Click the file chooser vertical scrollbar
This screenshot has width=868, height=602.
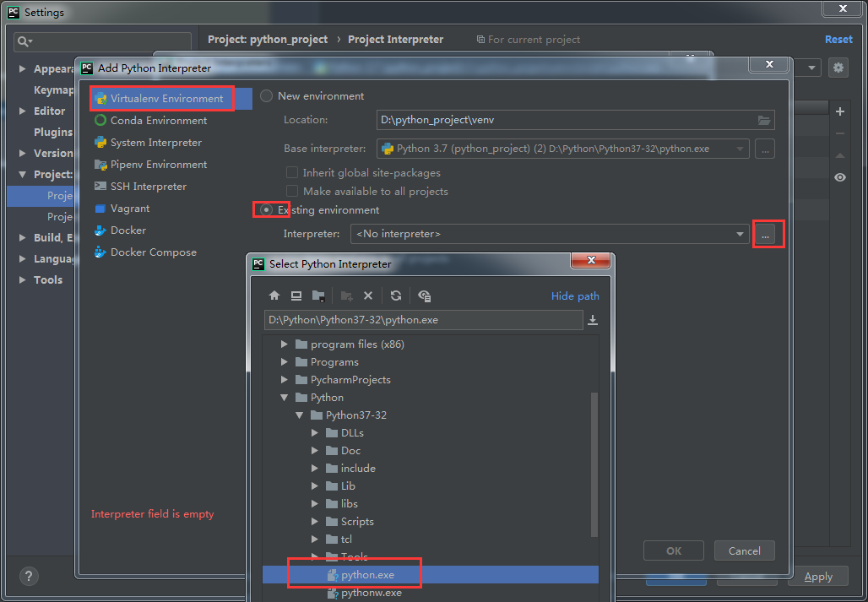pyautogui.click(x=595, y=464)
